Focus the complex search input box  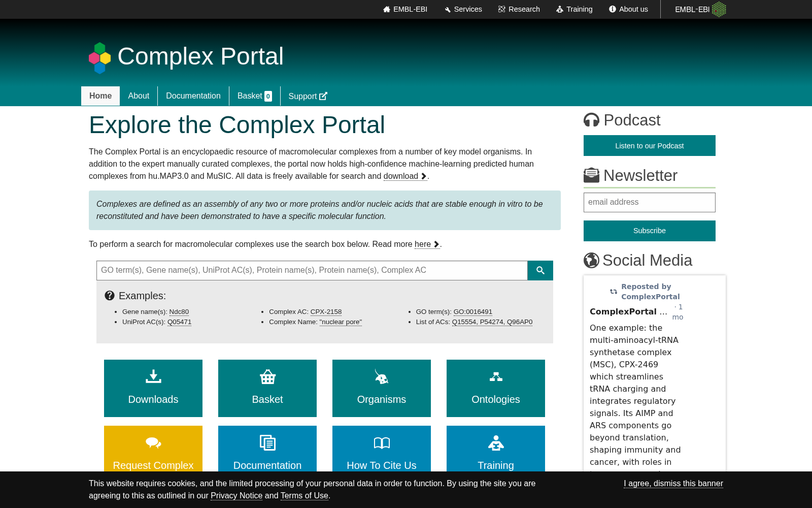(312, 270)
